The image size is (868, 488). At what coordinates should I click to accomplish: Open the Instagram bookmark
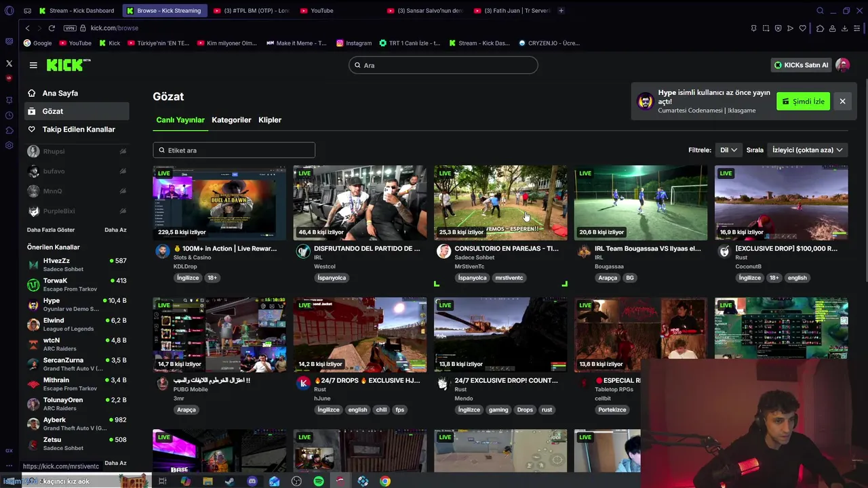tap(354, 43)
